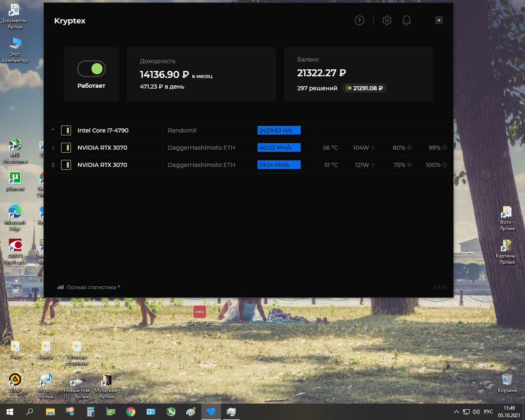This screenshot has height=420, width=525.
Task: Click the 56 °C temperature reading
Action: [x=330, y=148]
